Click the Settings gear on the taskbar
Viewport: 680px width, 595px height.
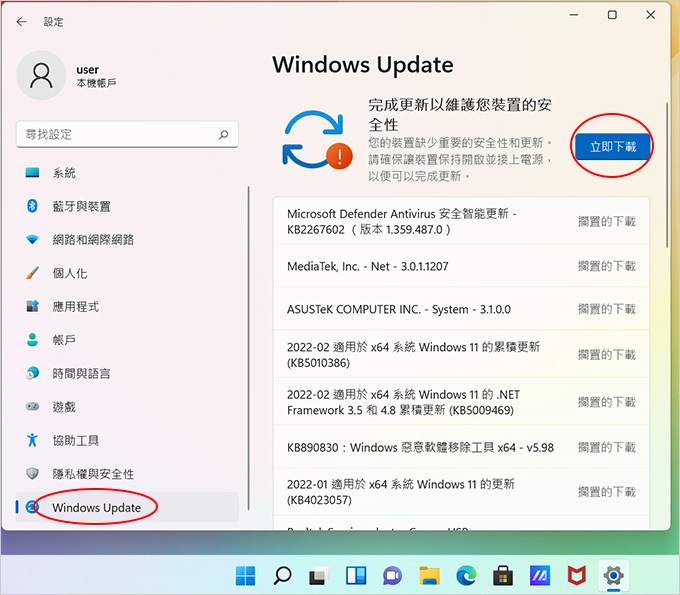[613, 575]
